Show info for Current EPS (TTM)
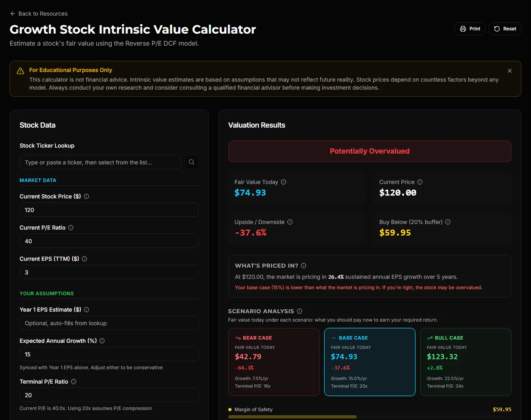The image size is (531, 420). tap(84, 259)
